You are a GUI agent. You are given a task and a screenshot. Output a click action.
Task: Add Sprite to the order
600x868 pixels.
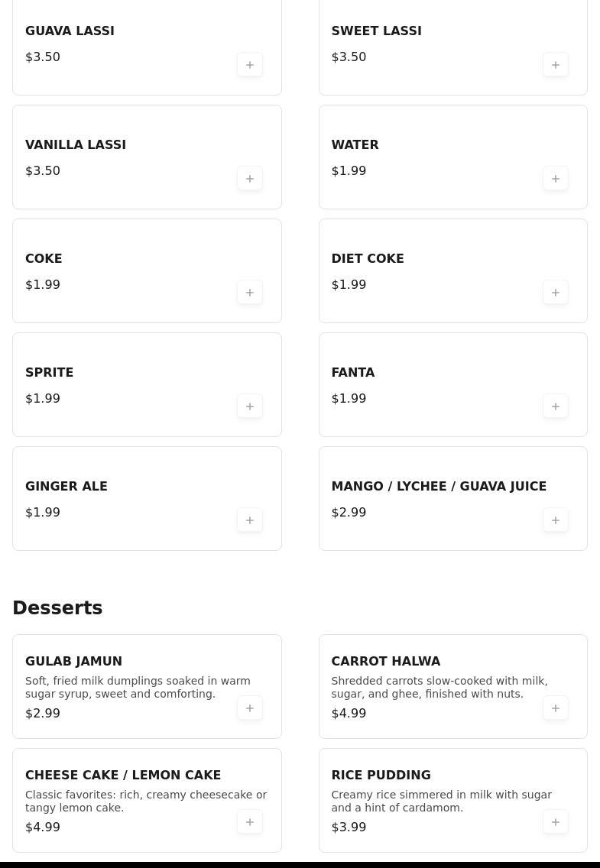[250, 406]
